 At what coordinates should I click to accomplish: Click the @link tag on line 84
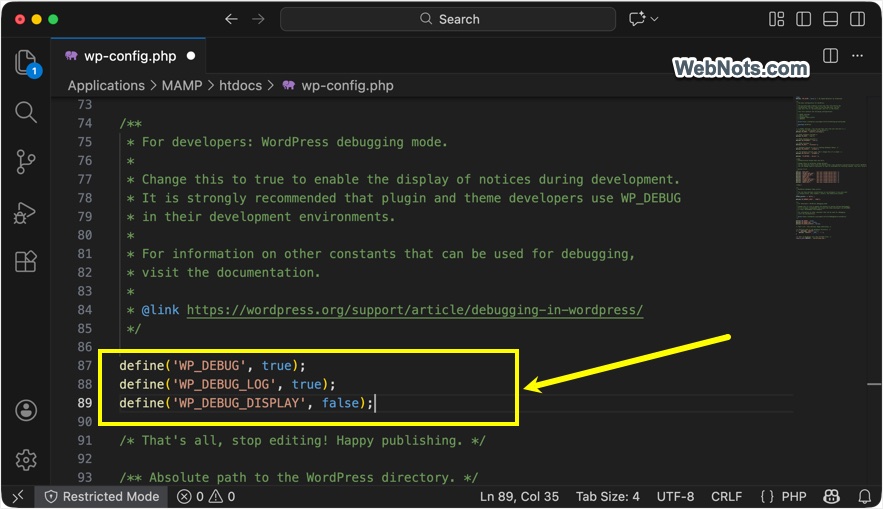point(160,310)
